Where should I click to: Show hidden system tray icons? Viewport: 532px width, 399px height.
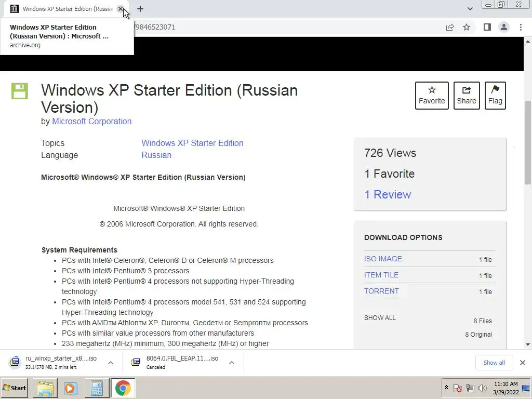[446, 388]
